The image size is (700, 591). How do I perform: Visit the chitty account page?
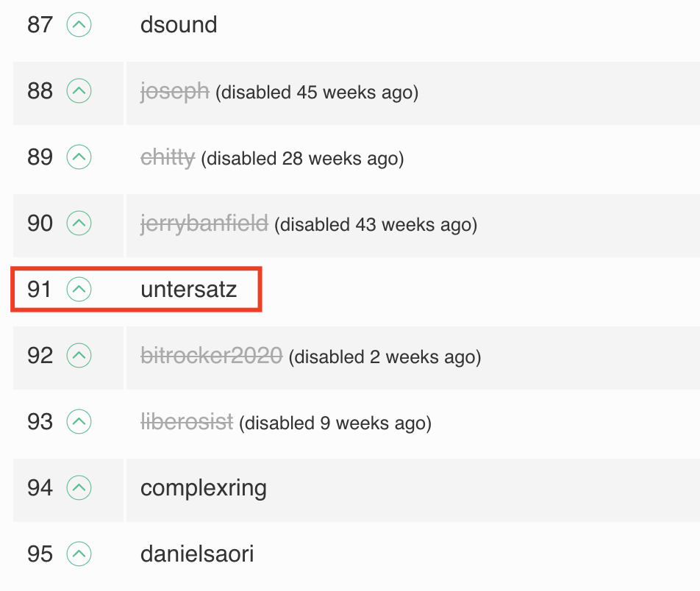coord(168,158)
